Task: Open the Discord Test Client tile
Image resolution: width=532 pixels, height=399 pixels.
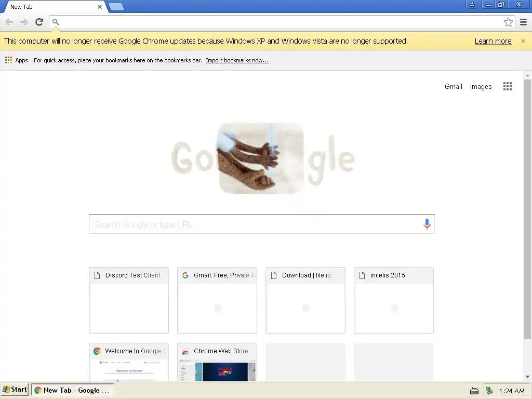Action: click(129, 300)
